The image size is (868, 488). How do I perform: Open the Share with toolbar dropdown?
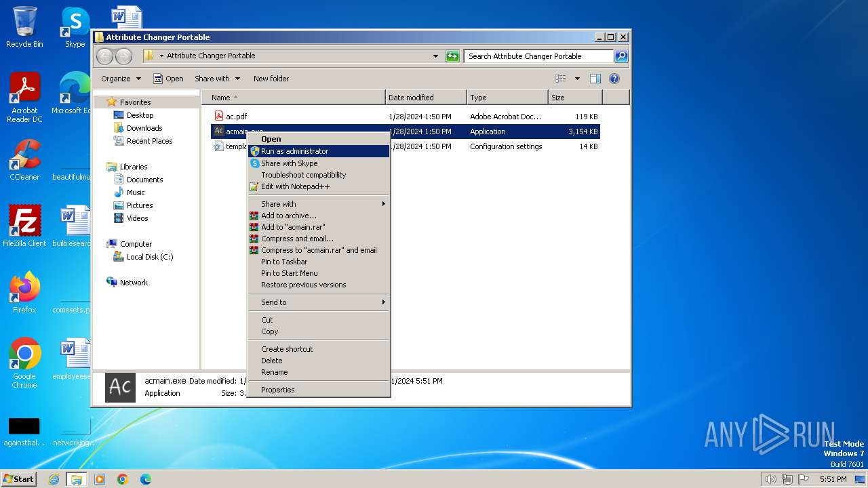click(x=217, y=79)
